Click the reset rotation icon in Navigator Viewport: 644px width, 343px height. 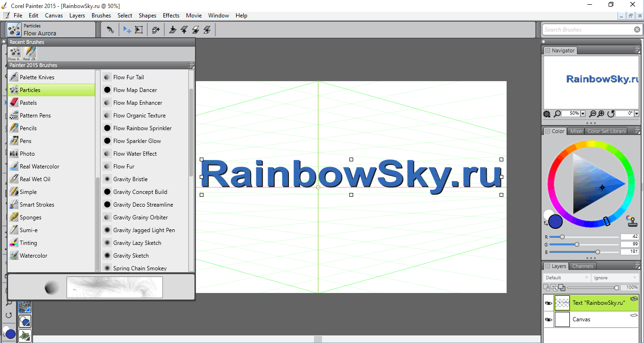610,114
